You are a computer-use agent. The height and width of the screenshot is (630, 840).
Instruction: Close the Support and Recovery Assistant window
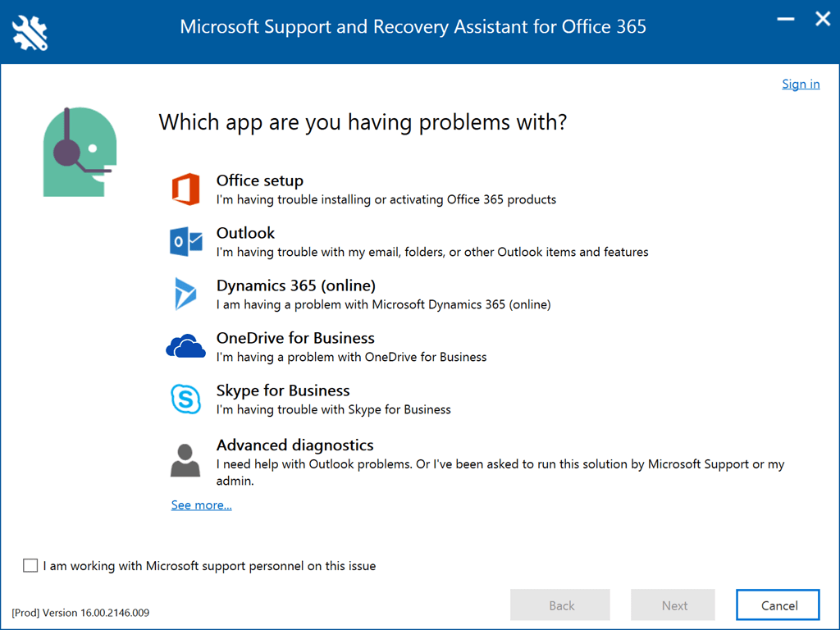823,20
